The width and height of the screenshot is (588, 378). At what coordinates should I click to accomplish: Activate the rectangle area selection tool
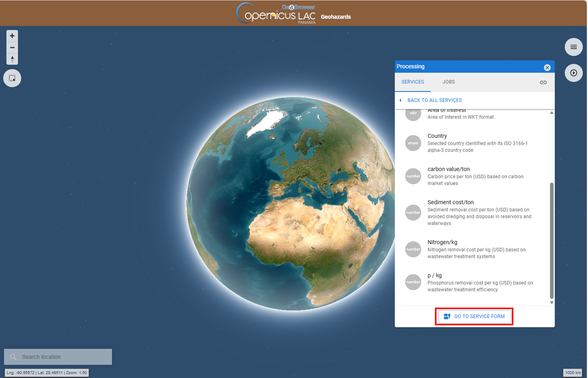coord(12,78)
